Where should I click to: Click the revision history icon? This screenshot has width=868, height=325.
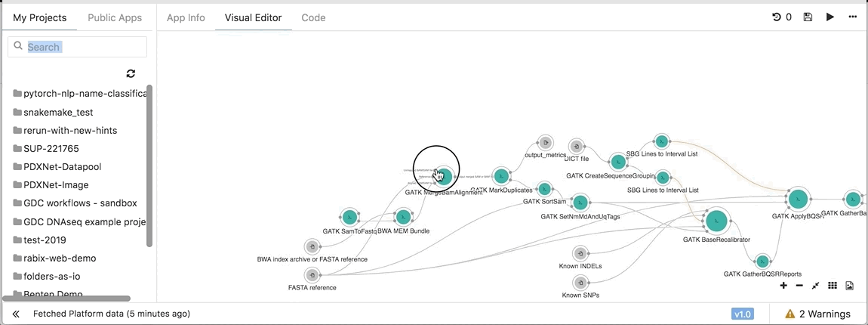tap(777, 17)
